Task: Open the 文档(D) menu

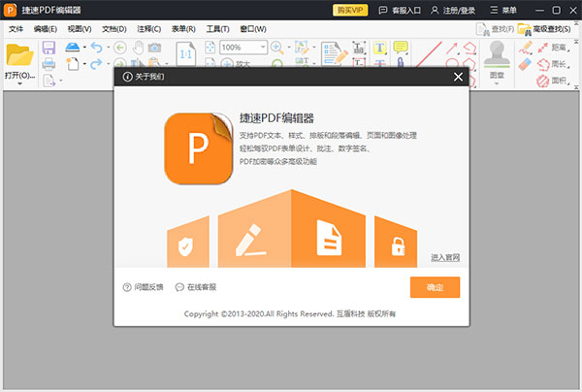Action: tap(114, 29)
